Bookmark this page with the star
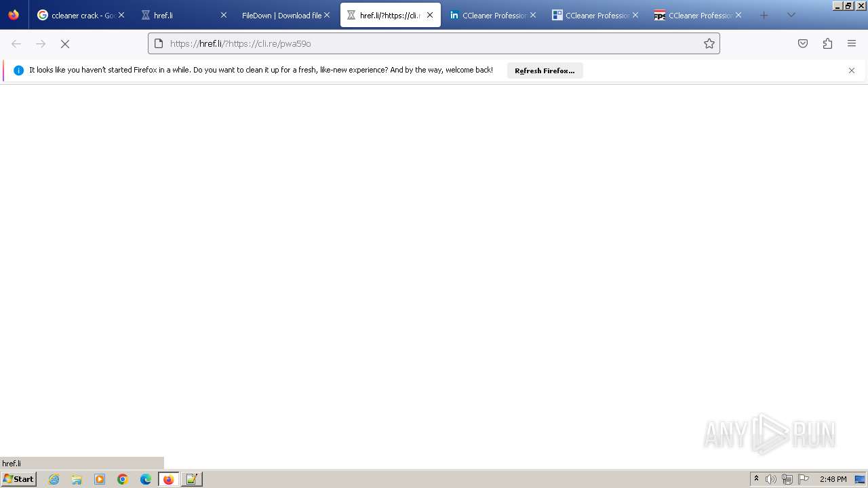The image size is (868, 488). coord(709,43)
